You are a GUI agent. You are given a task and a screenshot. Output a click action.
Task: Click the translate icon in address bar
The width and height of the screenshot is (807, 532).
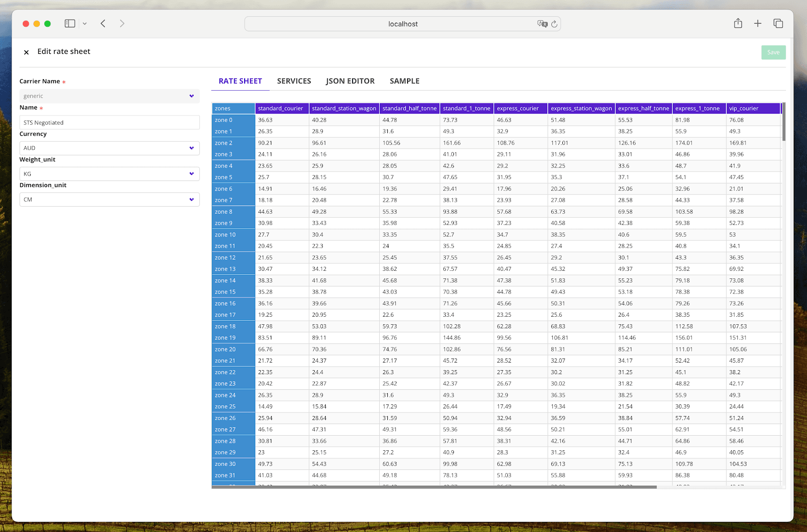pos(542,23)
